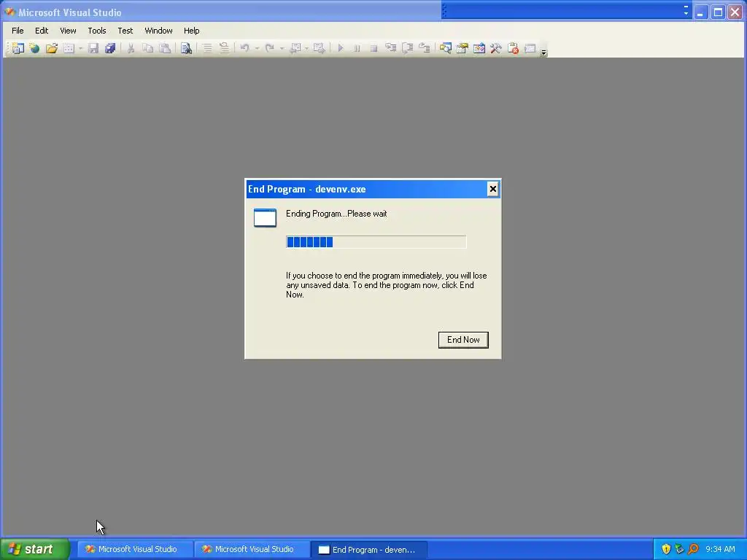Click the magnifier search tray icon

pyautogui.click(x=693, y=549)
